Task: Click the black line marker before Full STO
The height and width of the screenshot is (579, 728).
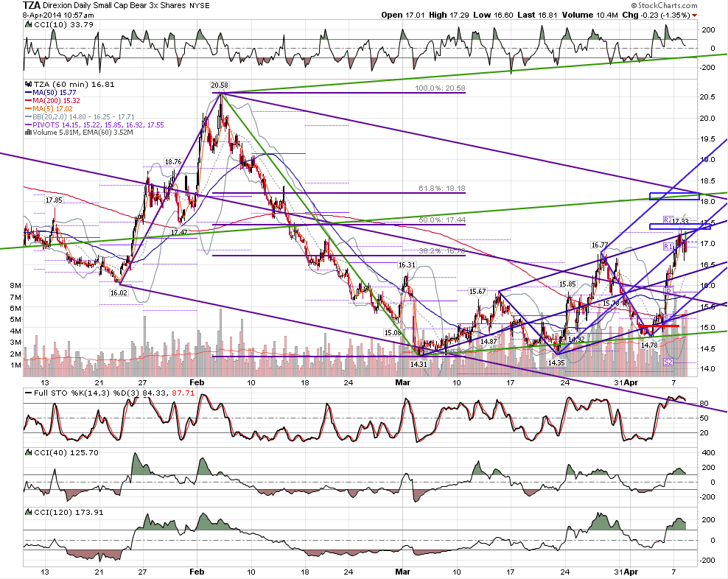Action: [28, 393]
